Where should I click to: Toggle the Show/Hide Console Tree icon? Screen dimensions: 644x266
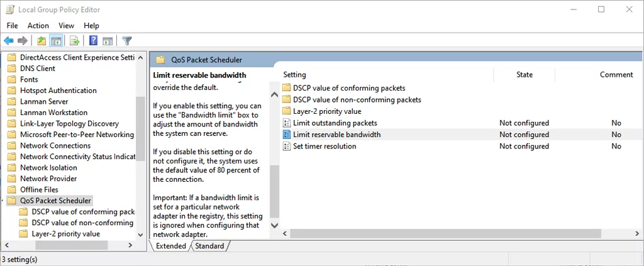[x=56, y=41]
